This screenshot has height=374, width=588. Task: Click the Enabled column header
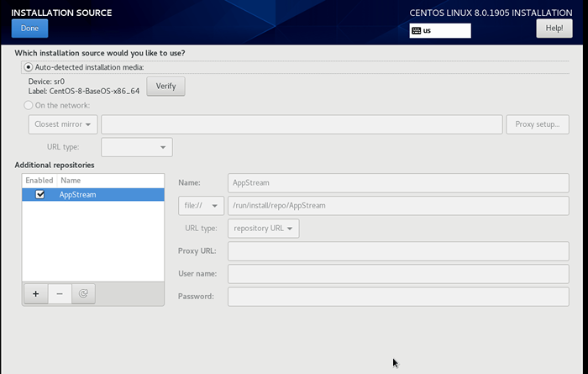tap(39, 181)
